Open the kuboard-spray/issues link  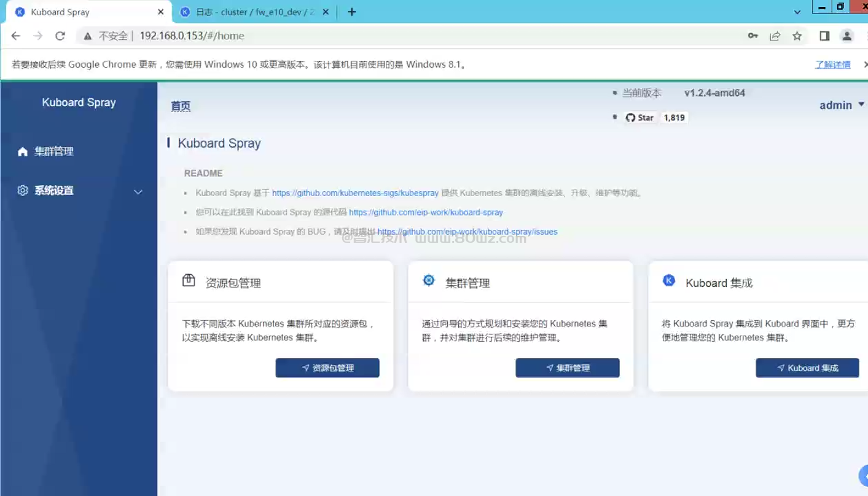click(x=467, y=232)
